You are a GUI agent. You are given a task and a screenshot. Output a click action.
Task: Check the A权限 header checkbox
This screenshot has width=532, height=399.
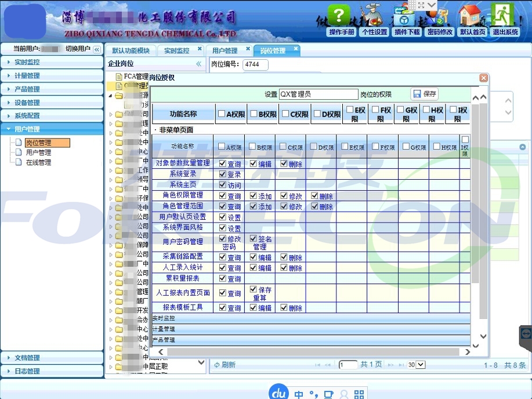point(222,114)
